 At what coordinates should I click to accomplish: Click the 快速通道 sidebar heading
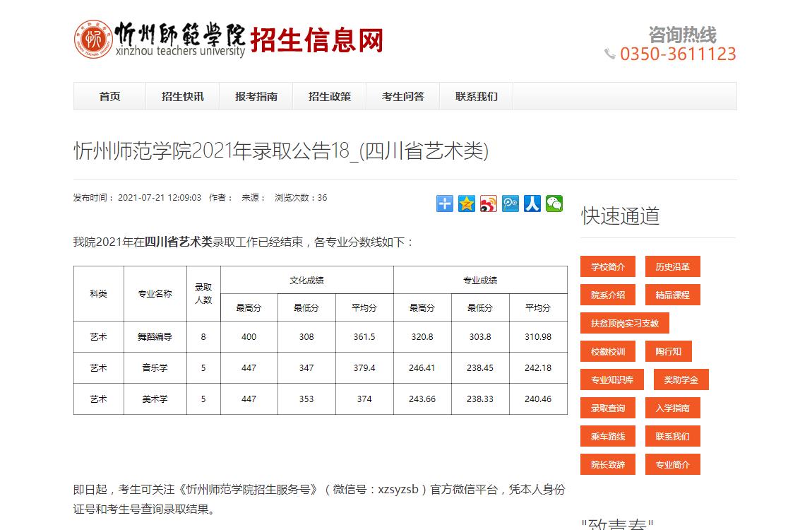tap(621, 216)
